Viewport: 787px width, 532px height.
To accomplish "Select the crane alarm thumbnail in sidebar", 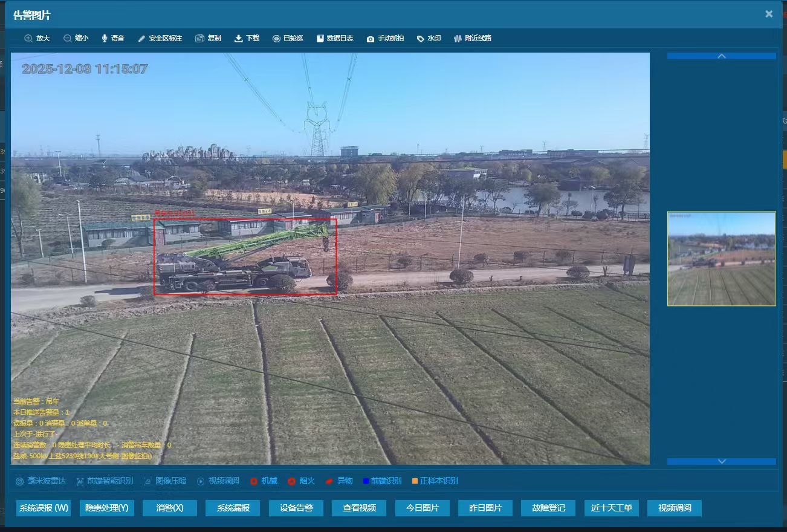I will (x=721, y=259).
